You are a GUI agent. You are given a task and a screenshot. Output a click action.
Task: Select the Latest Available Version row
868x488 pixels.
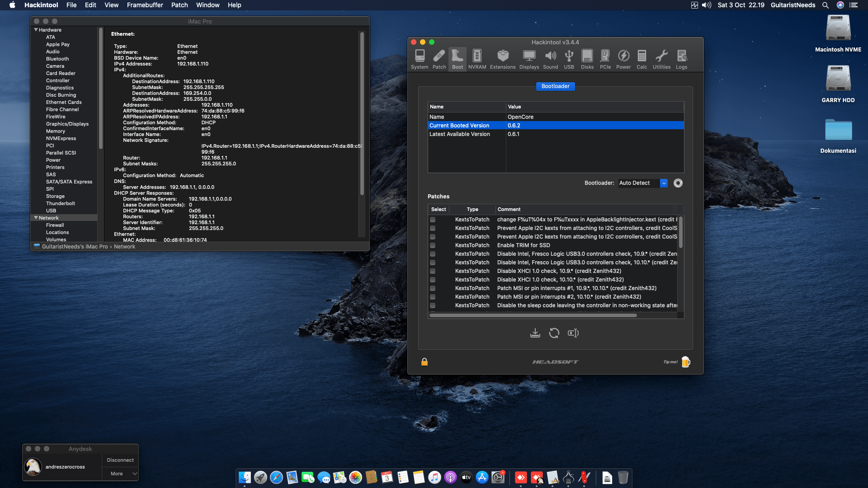556,134
